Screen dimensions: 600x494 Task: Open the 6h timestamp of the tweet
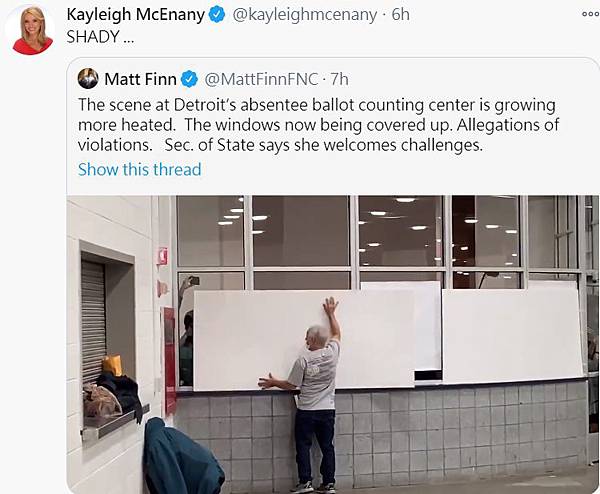pos(400,14)
